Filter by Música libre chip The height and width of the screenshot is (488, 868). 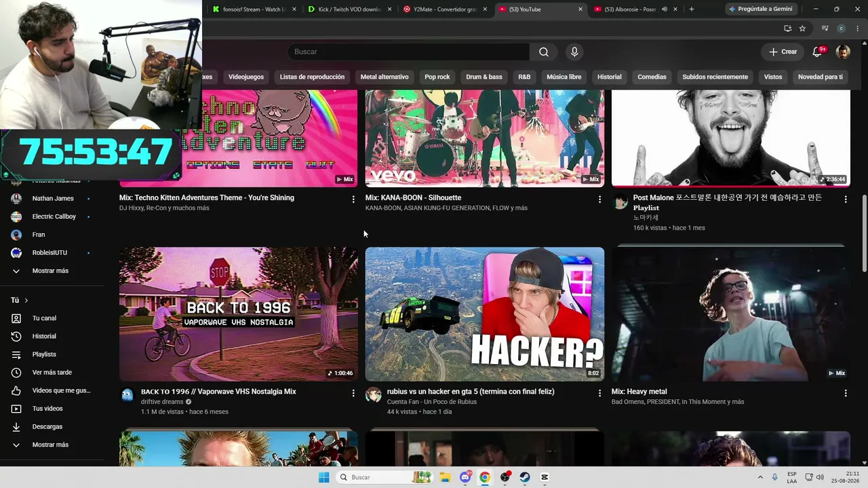point(564,77)
